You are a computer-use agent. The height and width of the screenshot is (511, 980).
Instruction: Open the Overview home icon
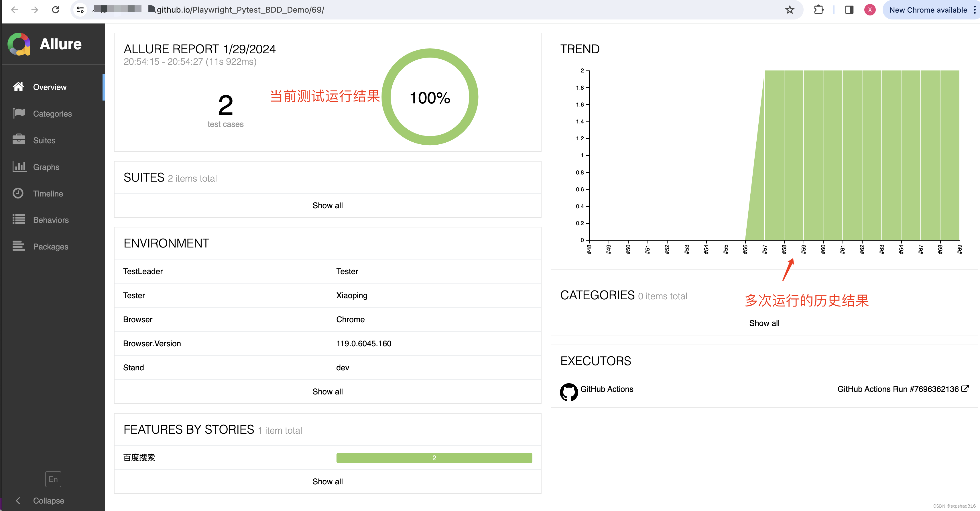click(18, 87)
